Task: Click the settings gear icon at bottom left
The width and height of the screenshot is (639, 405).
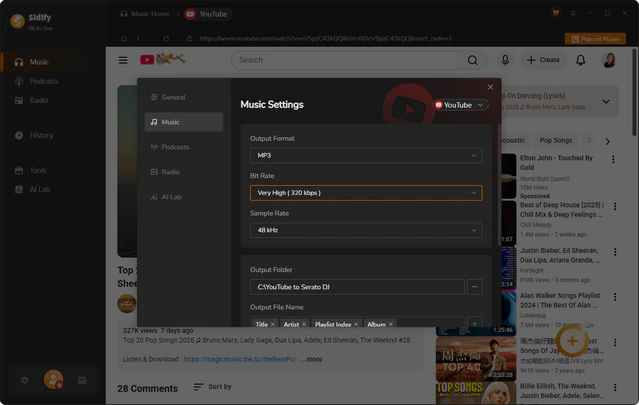Action: (24, 380)
